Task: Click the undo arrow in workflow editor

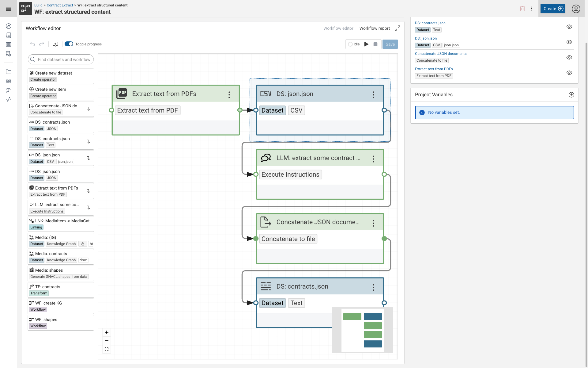Action: pyautogui.click(x=32, y=44)
